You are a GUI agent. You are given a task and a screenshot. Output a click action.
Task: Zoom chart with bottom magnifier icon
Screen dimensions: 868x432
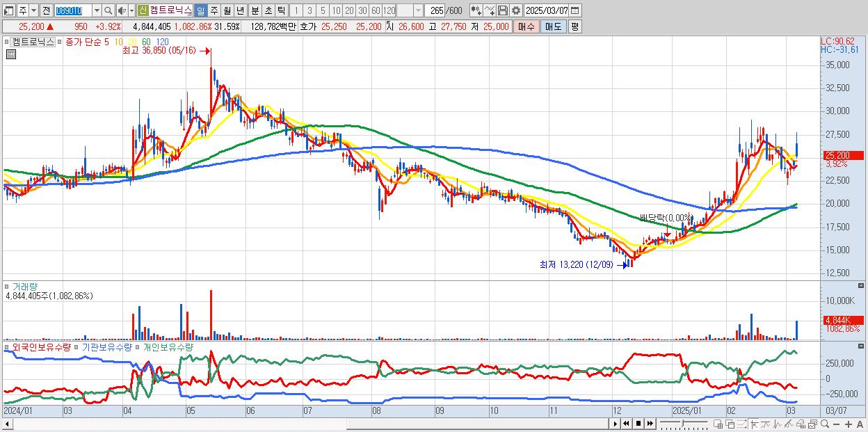(825, 424)
